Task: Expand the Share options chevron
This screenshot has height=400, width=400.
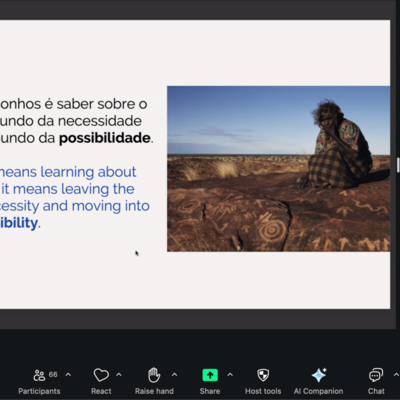Action: [230, 375]
